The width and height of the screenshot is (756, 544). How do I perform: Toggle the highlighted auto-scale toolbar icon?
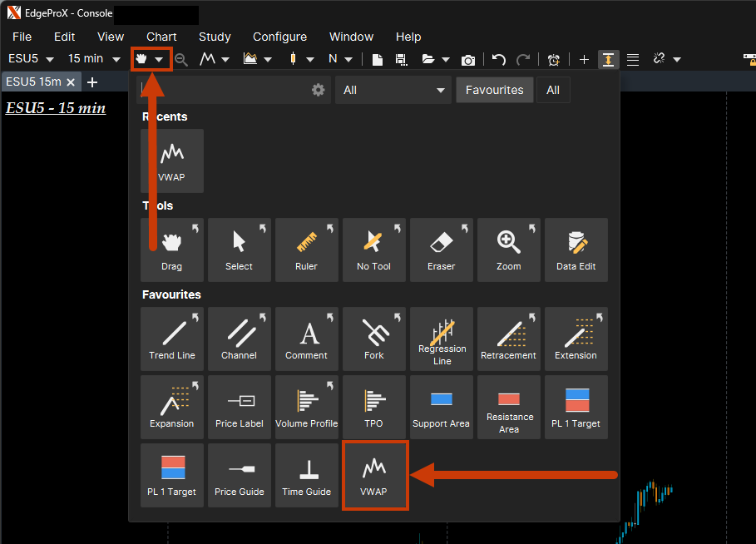(609, 59)
